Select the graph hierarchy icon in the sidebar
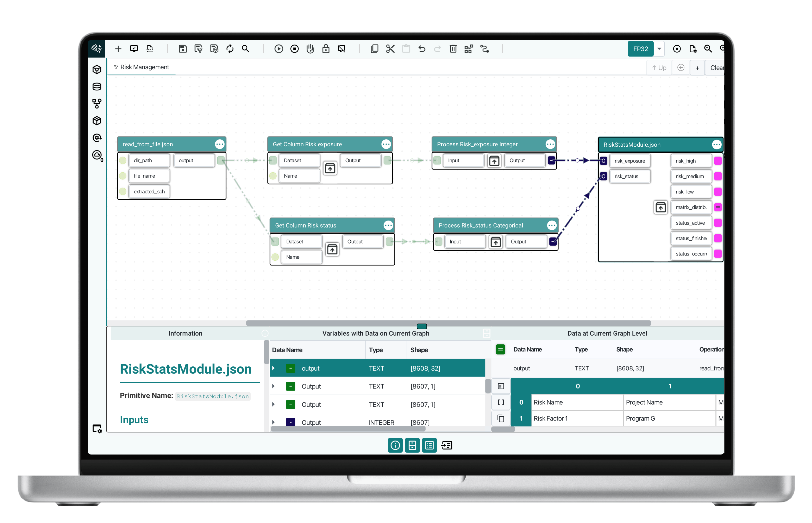The image size is (812, 523). (97, 104)
